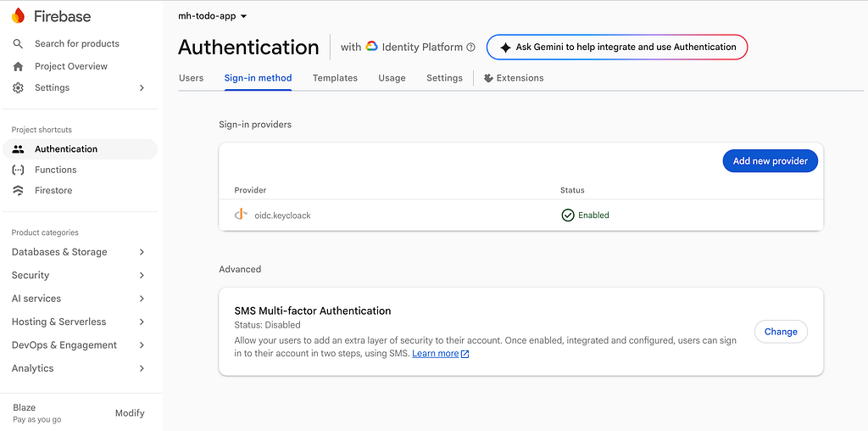Click the Firebase wordmark text
Image resolution: width=868 pixels, height=431 pixels.
(x=62, y=17)
